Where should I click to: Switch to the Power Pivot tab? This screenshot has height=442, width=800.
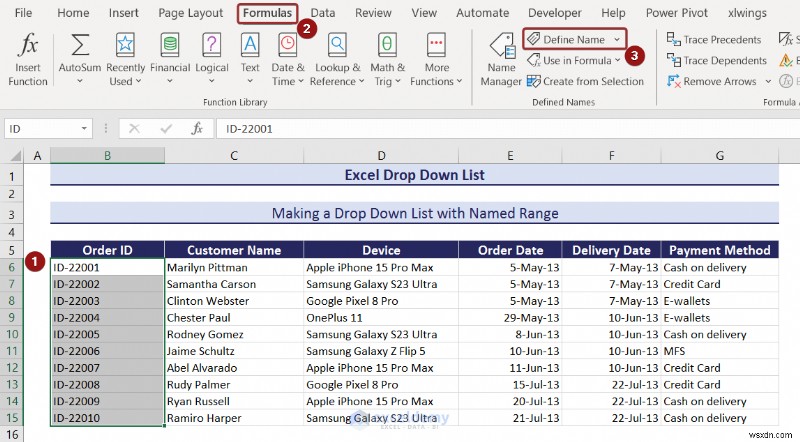tap(677, 13)
